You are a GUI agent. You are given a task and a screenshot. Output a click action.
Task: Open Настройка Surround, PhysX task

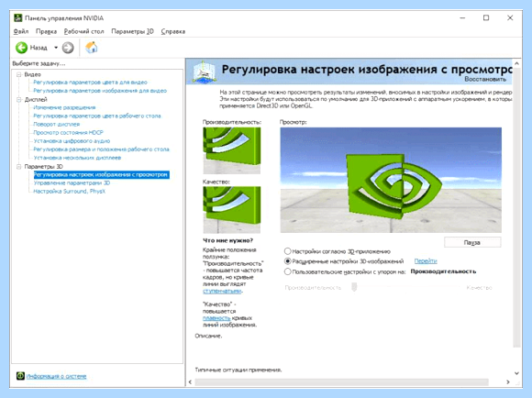[x=69, y=192]
